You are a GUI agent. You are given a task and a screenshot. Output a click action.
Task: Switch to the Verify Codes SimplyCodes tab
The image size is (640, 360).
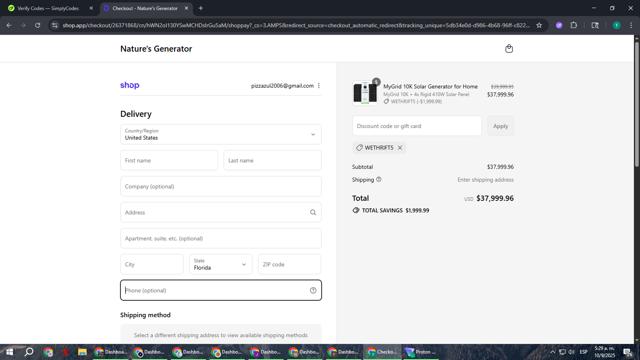click(49, 8)
